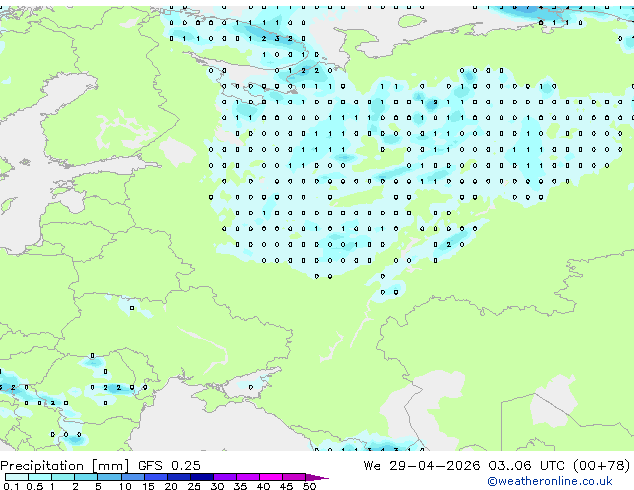Click the 30–35 mm purple swatch

[225, 477]
